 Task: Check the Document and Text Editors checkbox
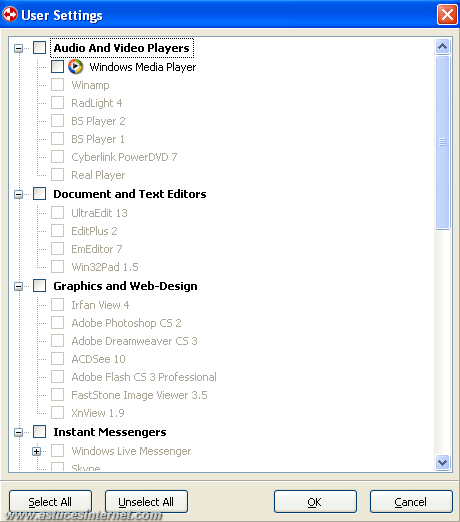(x=39, y=194)
